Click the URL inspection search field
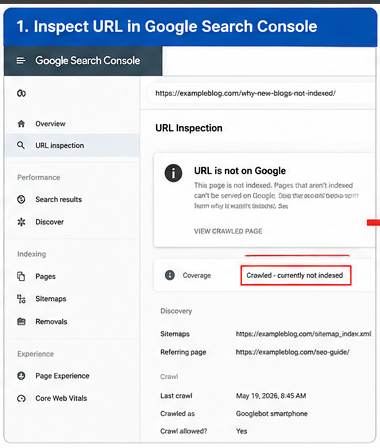The height and width of the screenshot is (448, 380). pos(262,93)
